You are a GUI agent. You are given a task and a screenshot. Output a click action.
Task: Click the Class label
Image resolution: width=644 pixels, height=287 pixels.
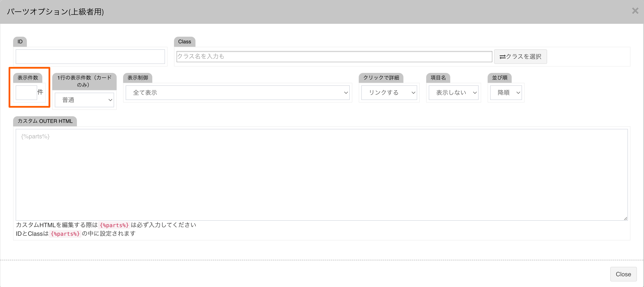(185, 42)
